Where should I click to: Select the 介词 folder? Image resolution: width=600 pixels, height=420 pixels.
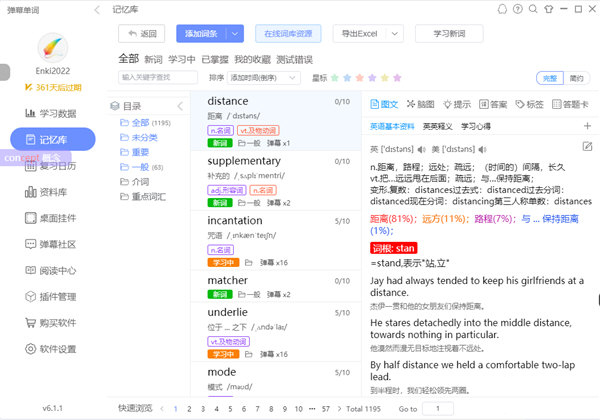click(x=134, y=182)
